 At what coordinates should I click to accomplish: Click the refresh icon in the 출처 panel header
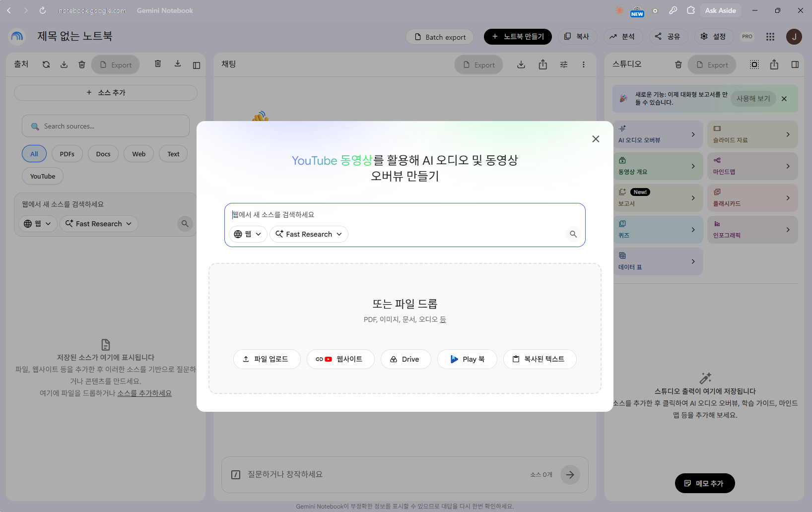click(x=46, y=64)
